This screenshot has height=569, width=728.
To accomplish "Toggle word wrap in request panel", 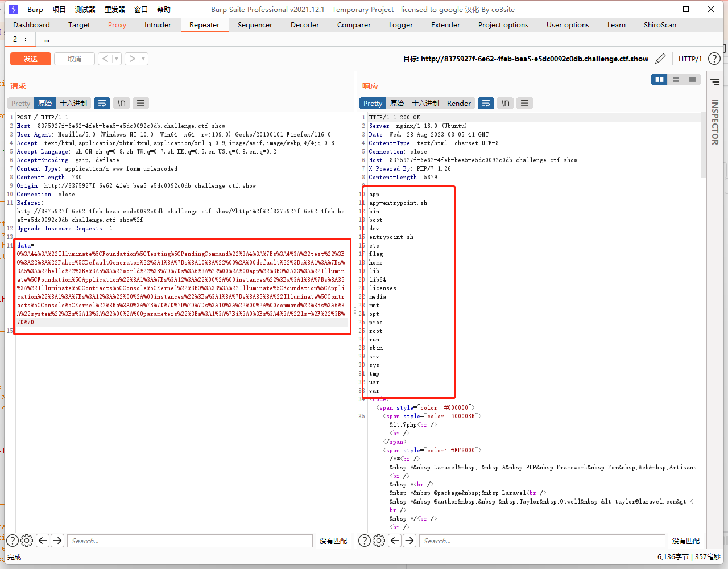I will [102, 103].
